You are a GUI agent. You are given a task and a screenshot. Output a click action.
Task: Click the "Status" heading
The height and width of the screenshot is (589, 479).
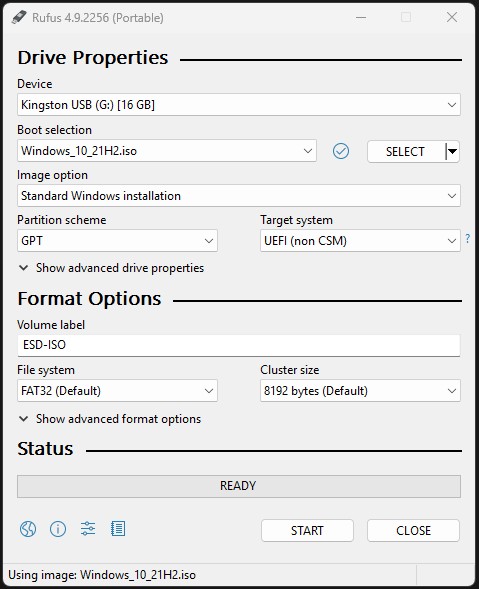click(45, 449)
